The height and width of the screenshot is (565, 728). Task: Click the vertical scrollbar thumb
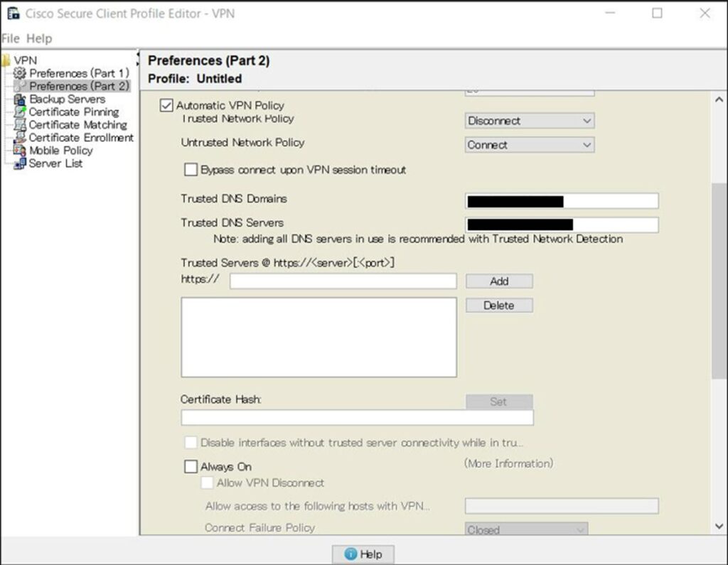(719, 281)
